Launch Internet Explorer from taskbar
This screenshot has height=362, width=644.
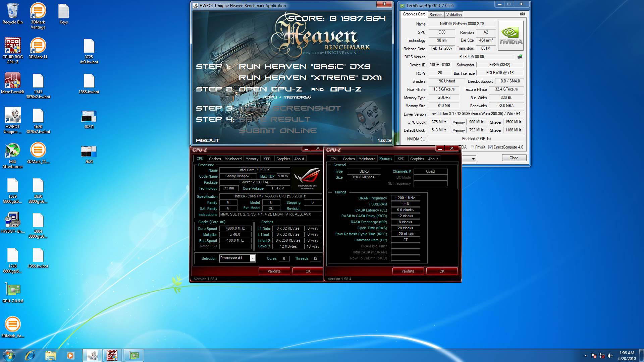point(30,355)
